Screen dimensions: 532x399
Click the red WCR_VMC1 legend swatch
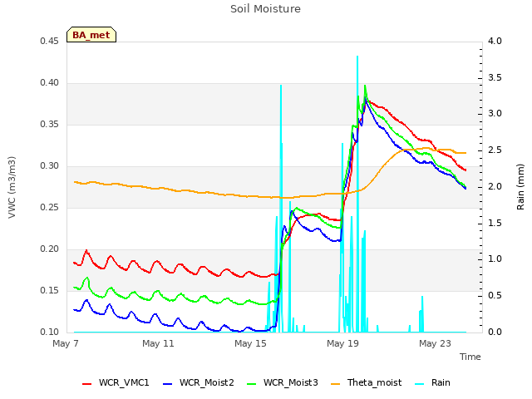pyautogui.click(x=86, y=384)
